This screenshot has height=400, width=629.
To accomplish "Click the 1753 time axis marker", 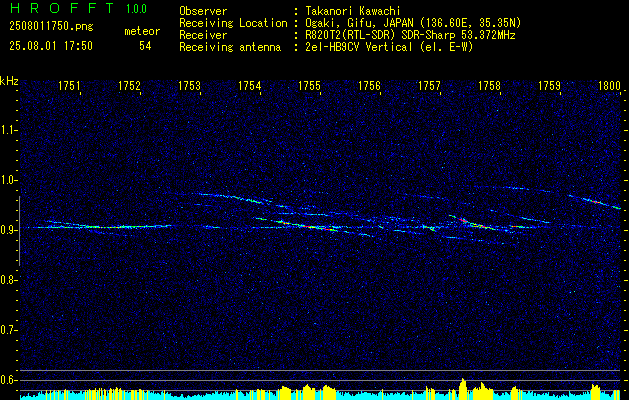I will [x=189, y=86].
